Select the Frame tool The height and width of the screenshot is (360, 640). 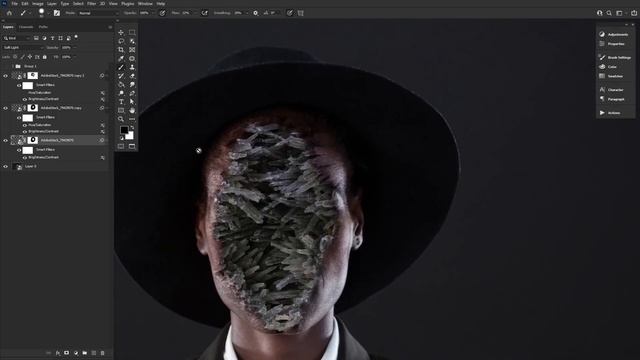coord(132,50)
